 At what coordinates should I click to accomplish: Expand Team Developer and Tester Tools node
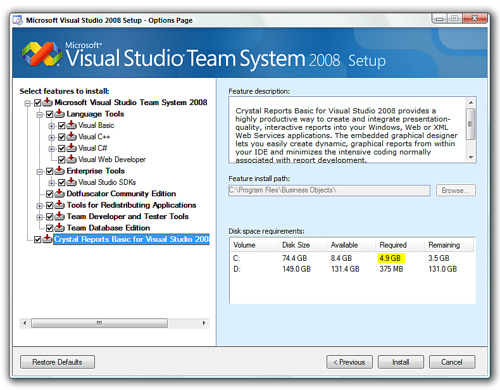tap(39, 217)
